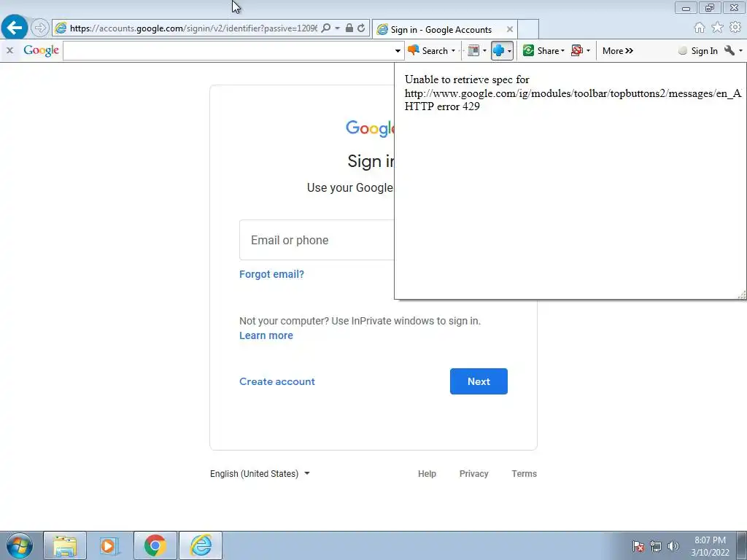Click the blue Next button
The image size is (747, 560).
479,381
